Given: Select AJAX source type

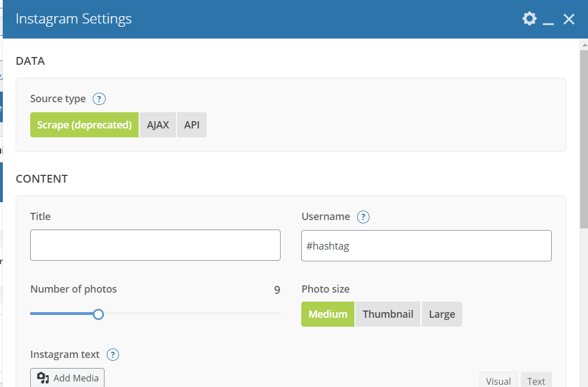Looking at the screenshot, I should (x=158, y=125).
